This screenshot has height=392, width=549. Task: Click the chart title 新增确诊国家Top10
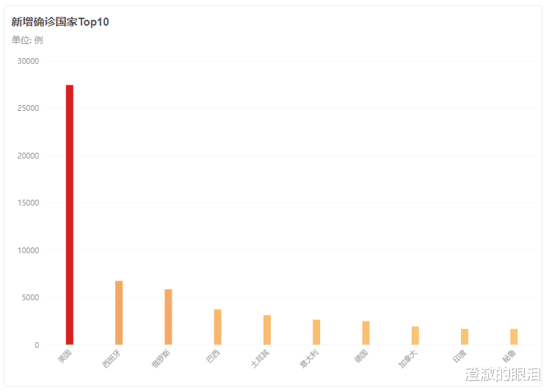60,22
